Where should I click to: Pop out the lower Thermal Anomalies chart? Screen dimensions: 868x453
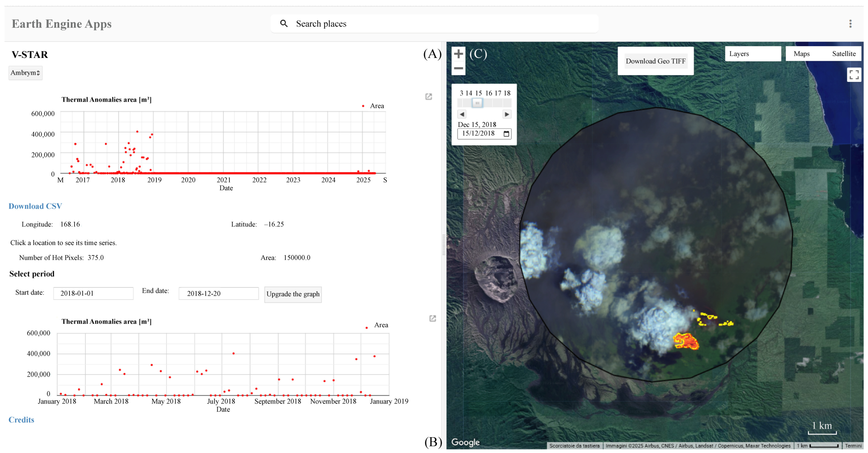pyautogui.click(x=433, y=318)
